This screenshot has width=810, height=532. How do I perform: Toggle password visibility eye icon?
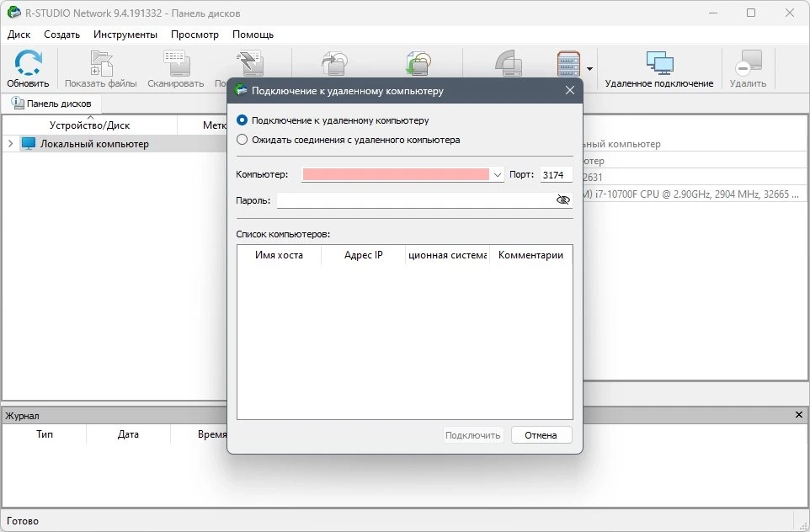(563, 199)
